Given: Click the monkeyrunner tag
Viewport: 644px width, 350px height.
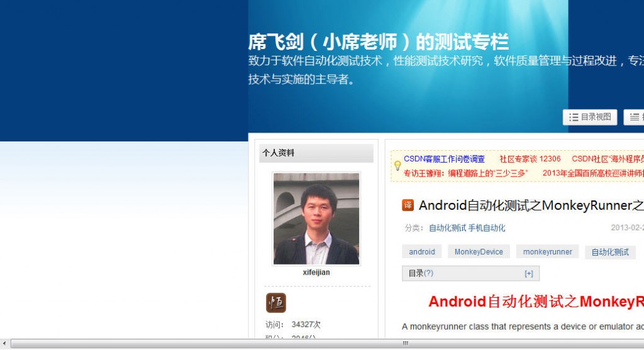Looking at the screenshot, I should [548, 252].
